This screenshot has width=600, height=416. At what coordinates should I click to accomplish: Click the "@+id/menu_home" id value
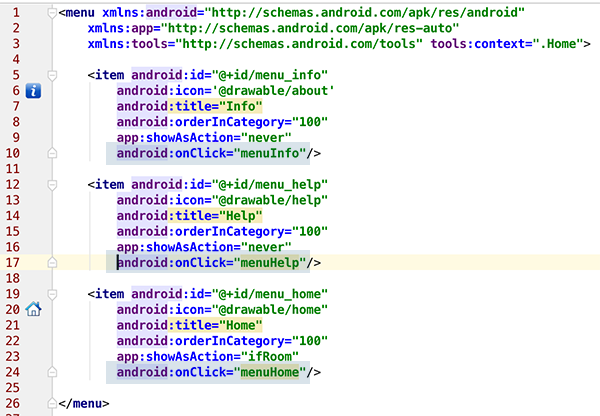pyautogui.click(x=269, y=294)
